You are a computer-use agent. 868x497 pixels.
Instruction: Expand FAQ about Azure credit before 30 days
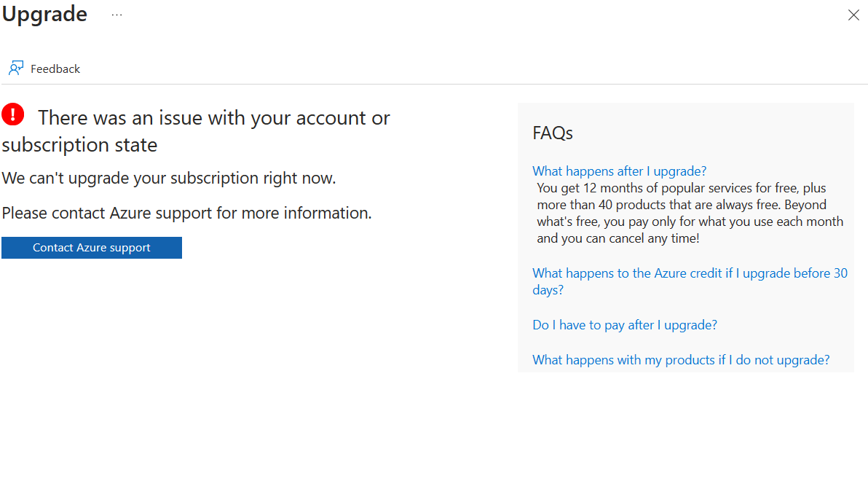pos(690,281)
